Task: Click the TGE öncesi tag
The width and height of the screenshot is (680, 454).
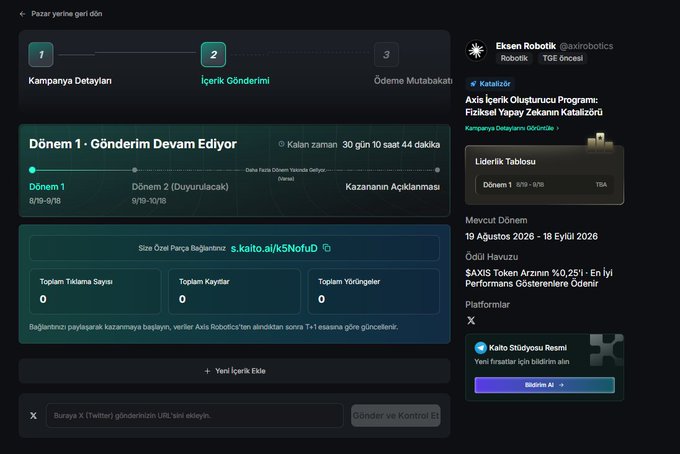Action: (x=562, y=58)
